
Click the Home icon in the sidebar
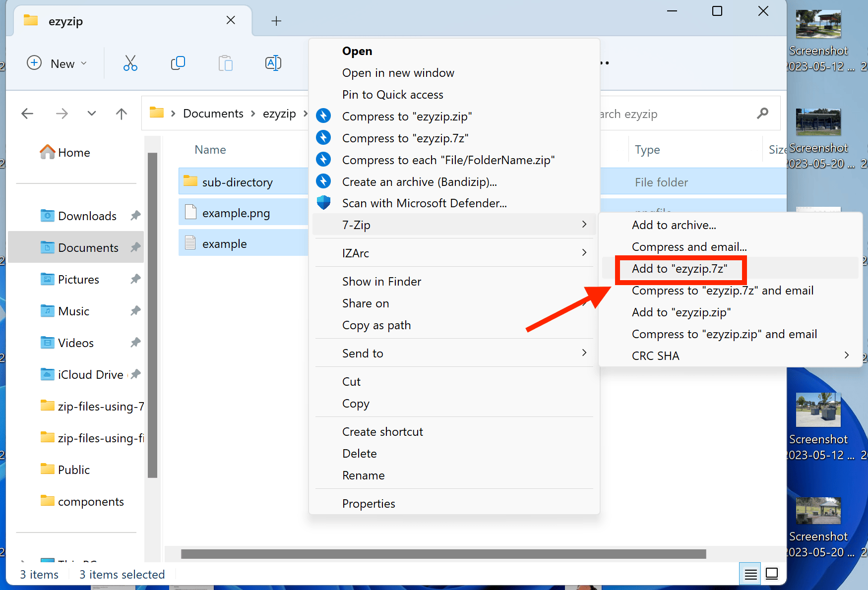(47, 152)
